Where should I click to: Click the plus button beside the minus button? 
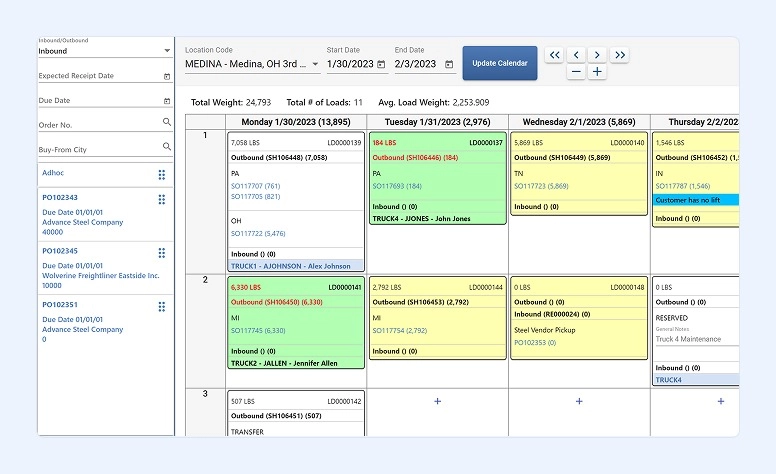[597, 72]
